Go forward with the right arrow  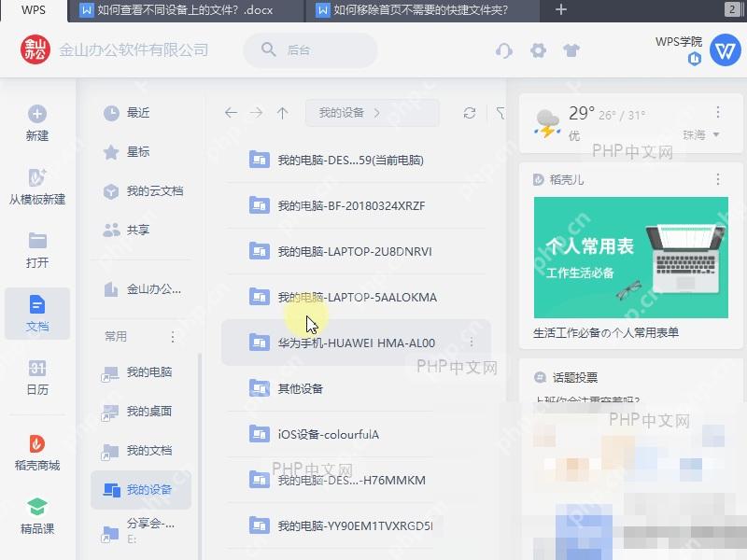click(256, 113)
